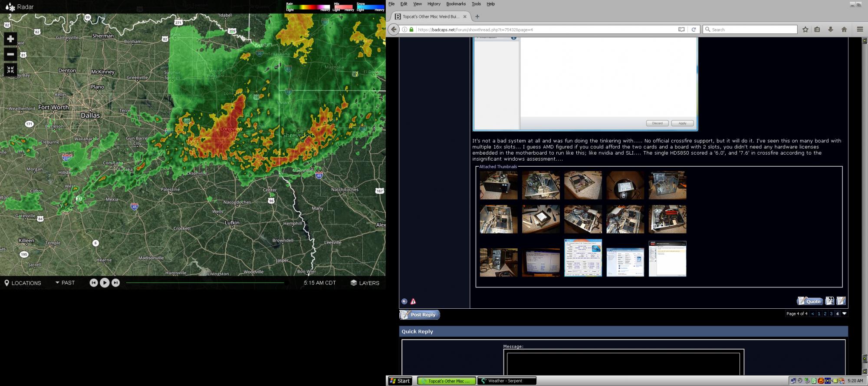Image resolution: width=868 pixels, height=386 pixels.
Task: Play the radar animation
Action: (x=105, y=283)
